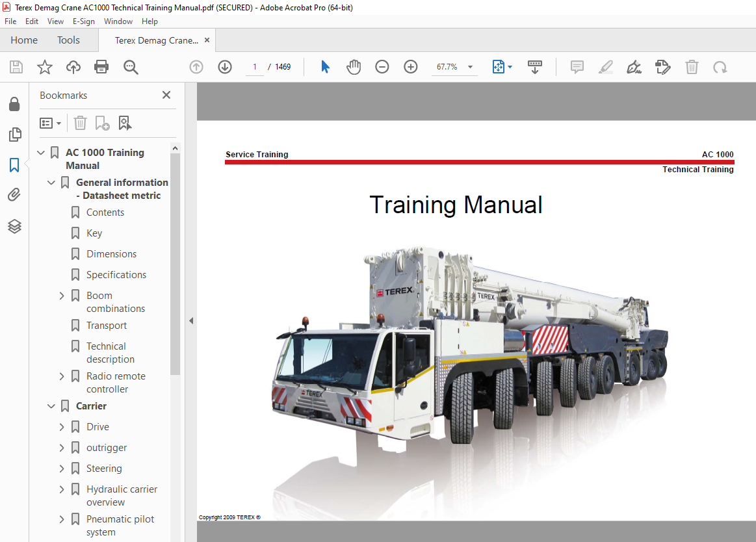Image resolution: width=756 pixels, height=542 pixels.
Task: Click the bookmarks scrollbar up arrow
Action: click(x=175, y=148)
